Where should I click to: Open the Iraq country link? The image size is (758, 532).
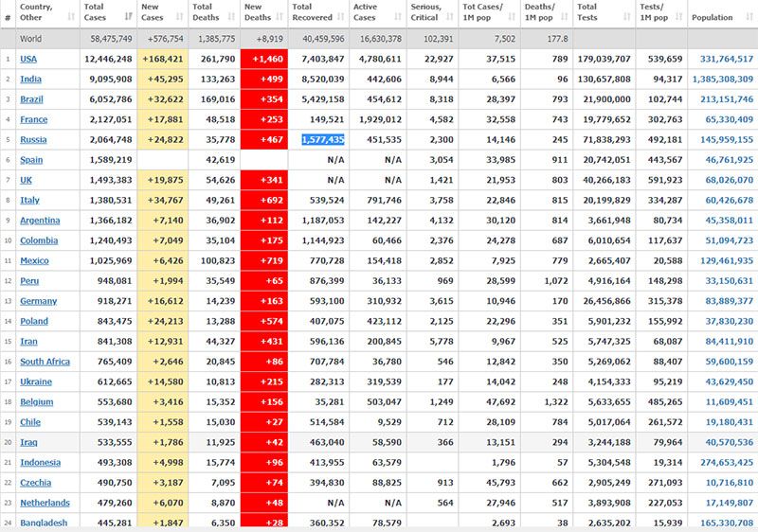pos(28,443)
